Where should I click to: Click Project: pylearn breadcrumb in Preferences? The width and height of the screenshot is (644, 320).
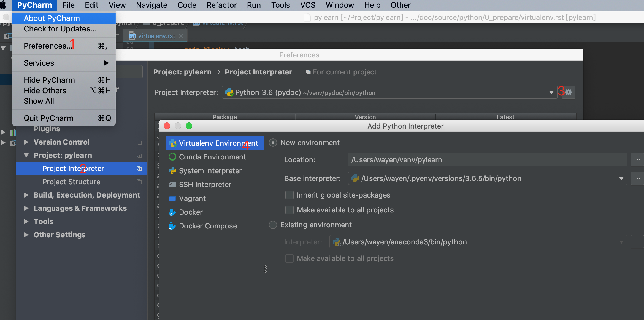click(182, 72)
